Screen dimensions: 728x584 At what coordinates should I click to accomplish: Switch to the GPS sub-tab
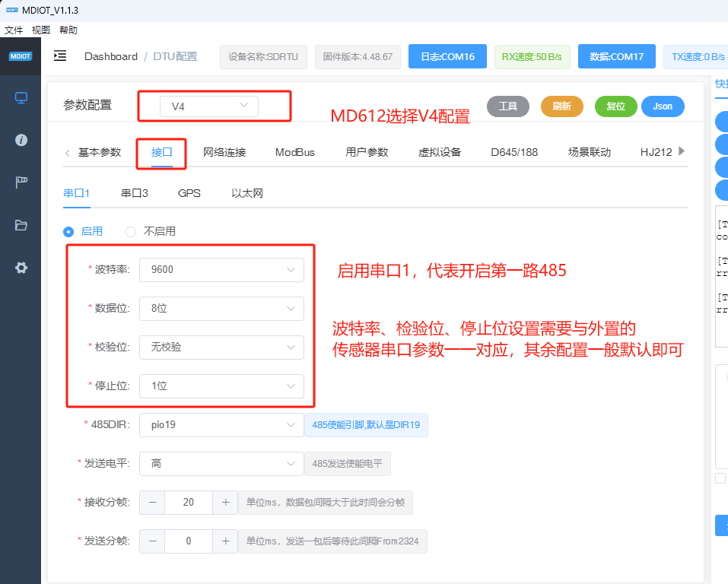pos(189,193)
